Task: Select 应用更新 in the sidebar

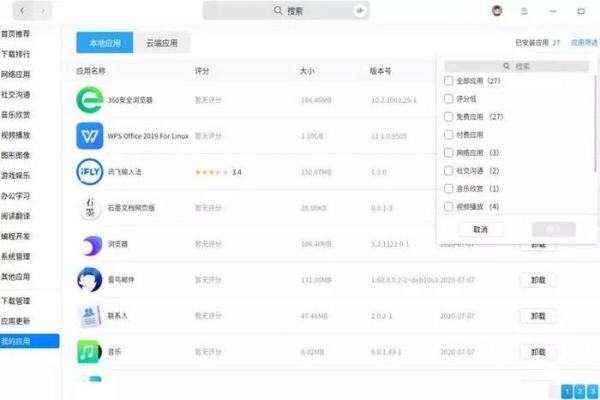Action: coord(17,322)
